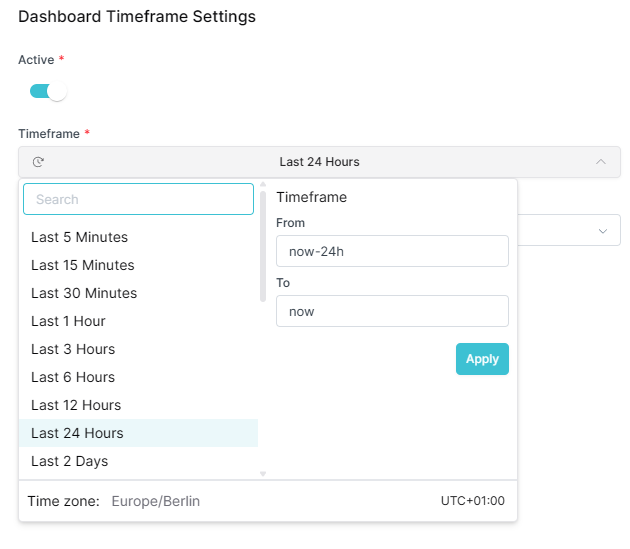Collapse the Timeframe dropdown chevron
Image resolution: width=630 pixels, height=549 pixels.
600,162
